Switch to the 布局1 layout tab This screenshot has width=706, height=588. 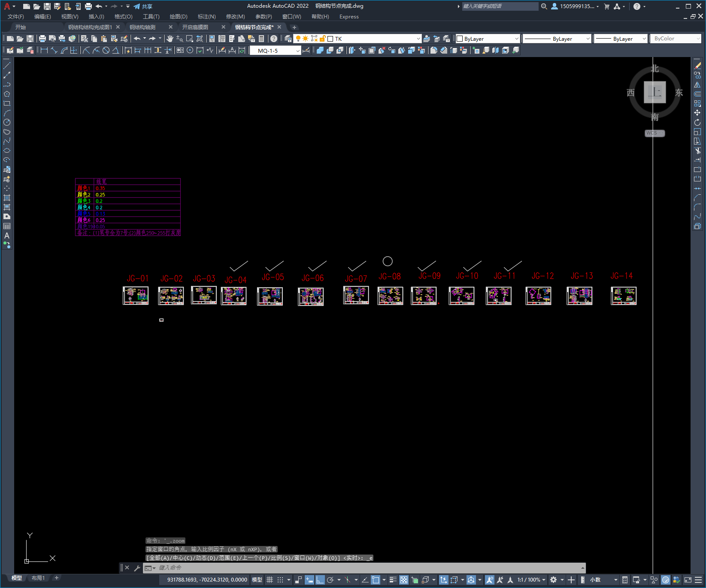(38, 578)
